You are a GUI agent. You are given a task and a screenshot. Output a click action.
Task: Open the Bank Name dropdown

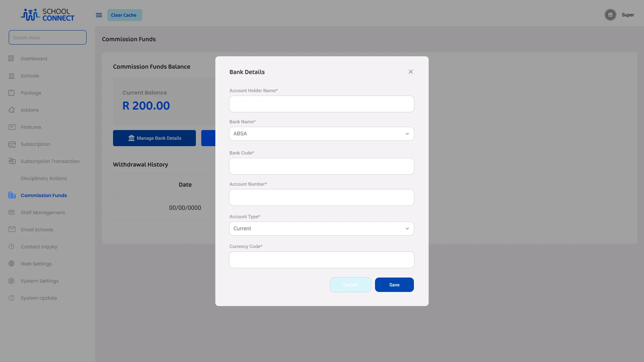[x=322, y=134]
